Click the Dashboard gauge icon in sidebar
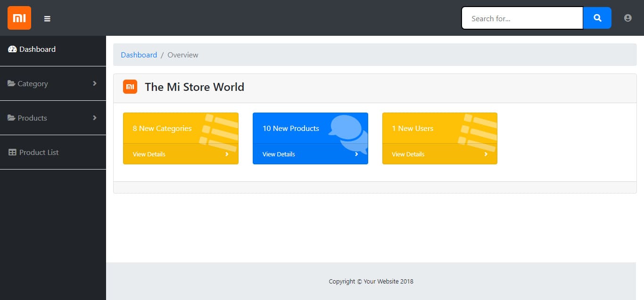644x300 pixels. (x=12, y=49)
